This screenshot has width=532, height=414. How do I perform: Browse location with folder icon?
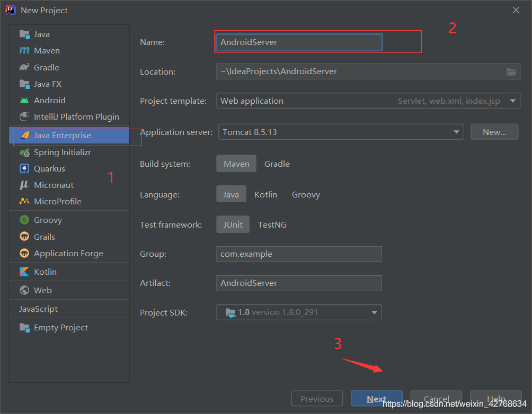[511, 71]
